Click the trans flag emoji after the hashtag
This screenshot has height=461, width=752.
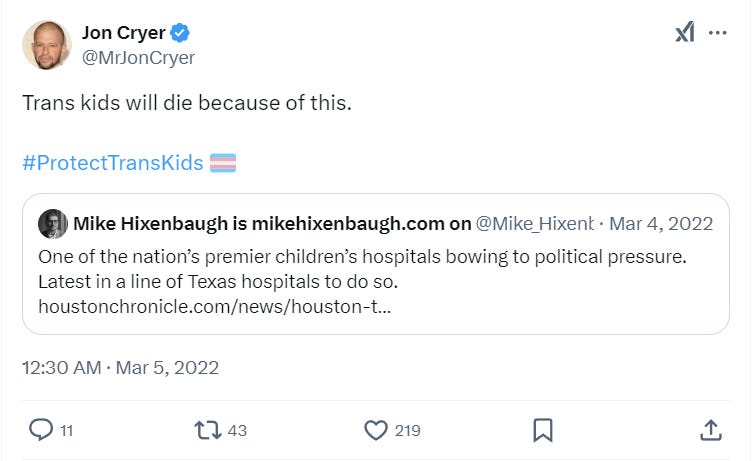click(x=222, y=163)
